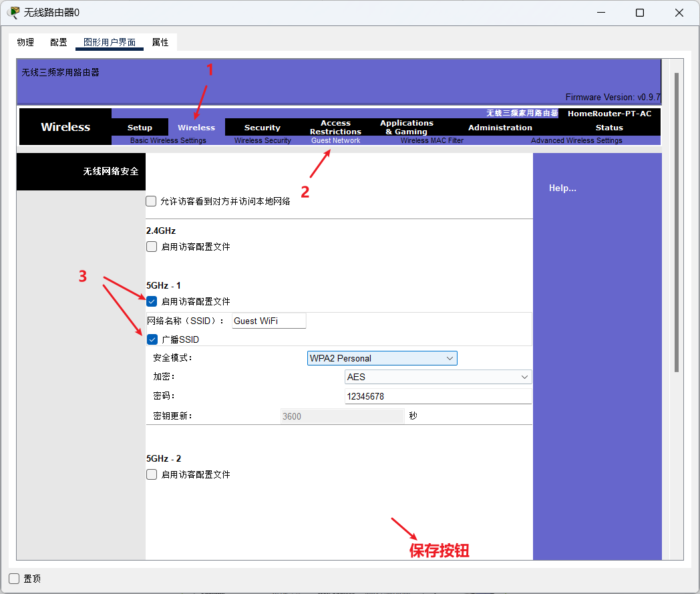Enable guest profile checkbox under 2.4GHz

(x=152, y=247)
